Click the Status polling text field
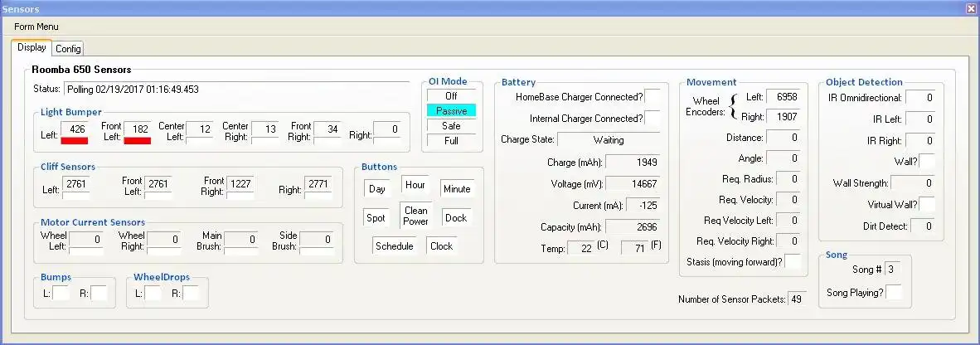Image resolution: width=980 pixels, height=345 pixels. pyautogui.click(x=236, y=90)
